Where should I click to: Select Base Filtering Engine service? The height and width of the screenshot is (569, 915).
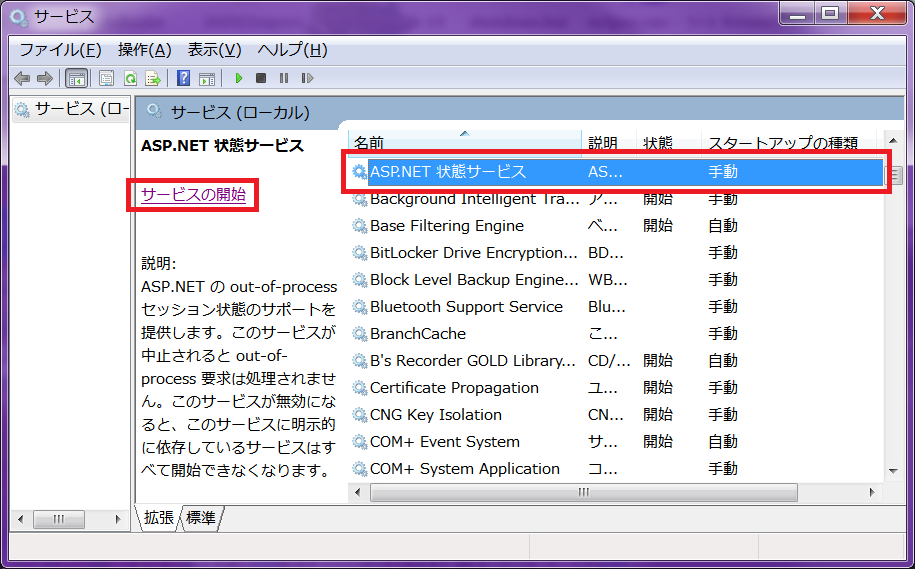(447, 226)
